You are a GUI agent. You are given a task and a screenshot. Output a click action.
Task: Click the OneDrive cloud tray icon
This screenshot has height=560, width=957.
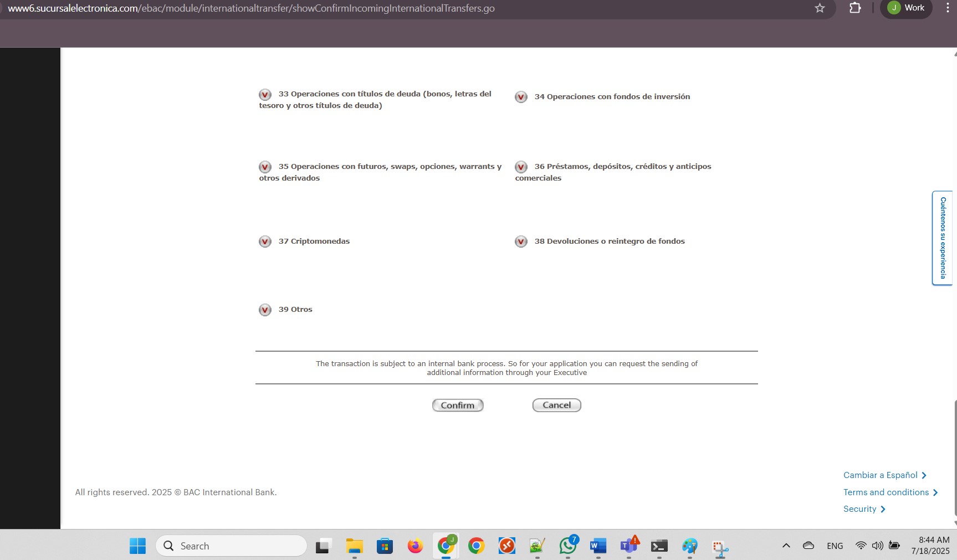pos(808,546)
